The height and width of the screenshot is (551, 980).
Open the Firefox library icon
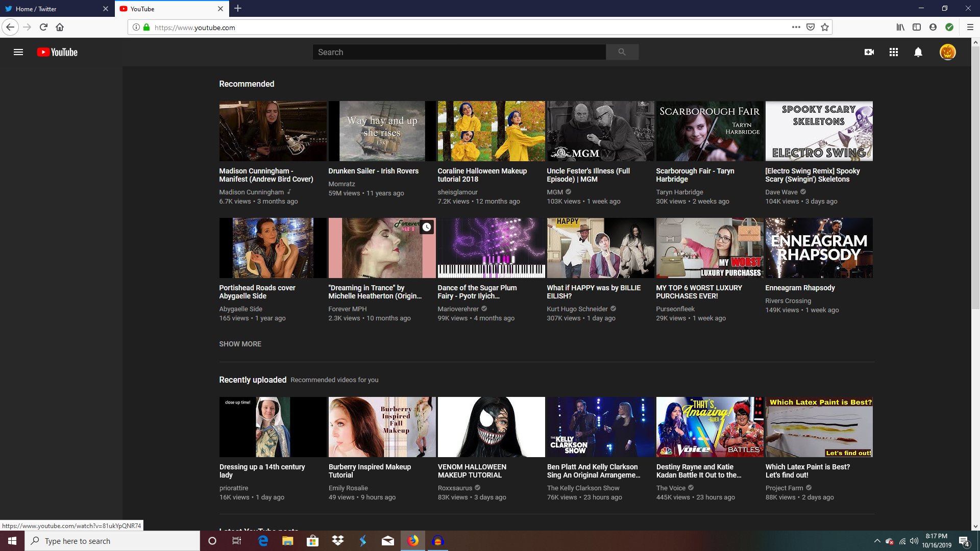900,27
